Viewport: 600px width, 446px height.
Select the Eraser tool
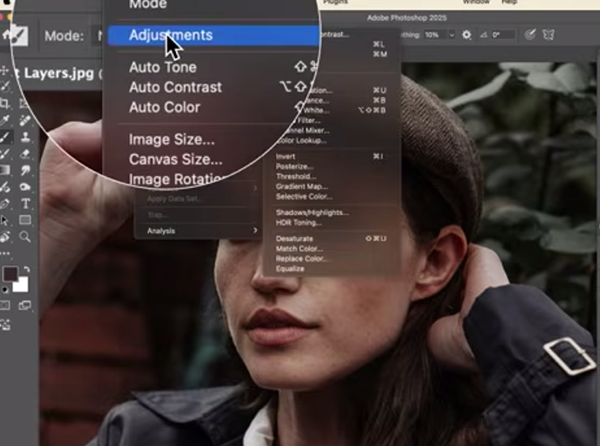(25, 154)
